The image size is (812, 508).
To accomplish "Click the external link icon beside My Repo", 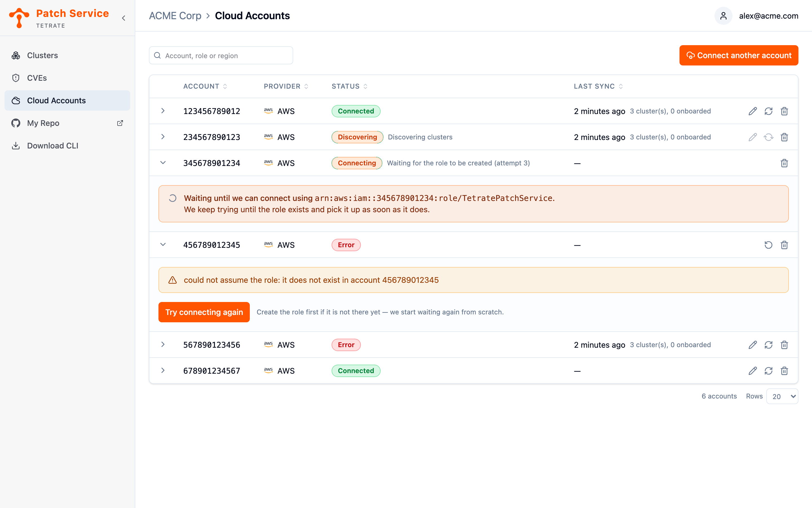I will (x=120, y=123).
